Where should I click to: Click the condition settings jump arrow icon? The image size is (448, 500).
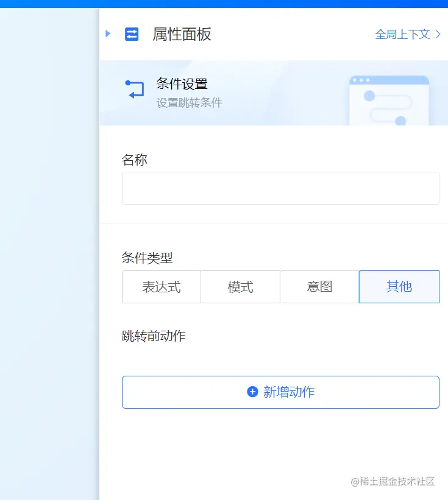click(x=135, y=89)
